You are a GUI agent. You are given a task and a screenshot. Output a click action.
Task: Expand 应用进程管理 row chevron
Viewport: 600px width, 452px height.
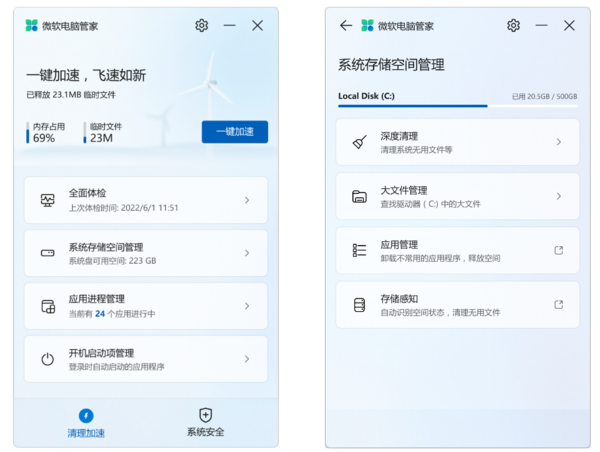click(x=247, y=306)
